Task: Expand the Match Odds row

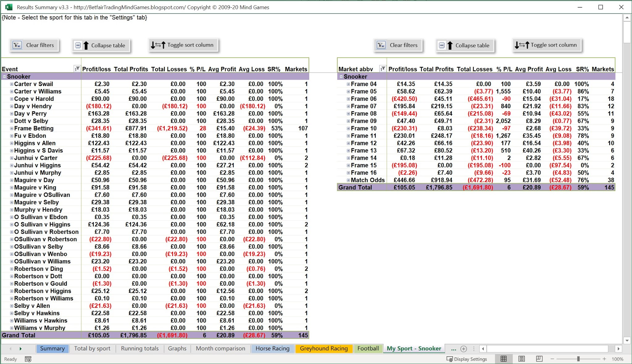Action: tap(348, 180)
